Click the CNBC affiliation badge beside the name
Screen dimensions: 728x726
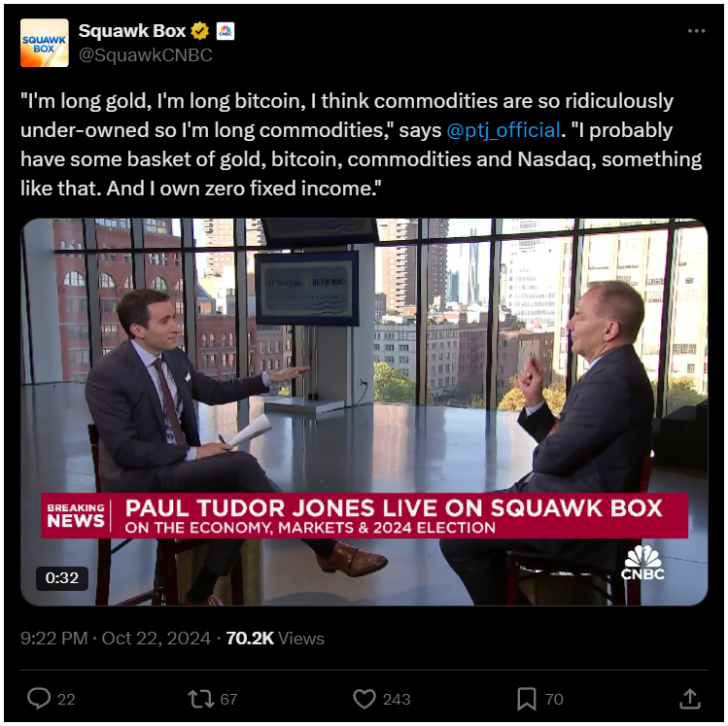[225, 31]
